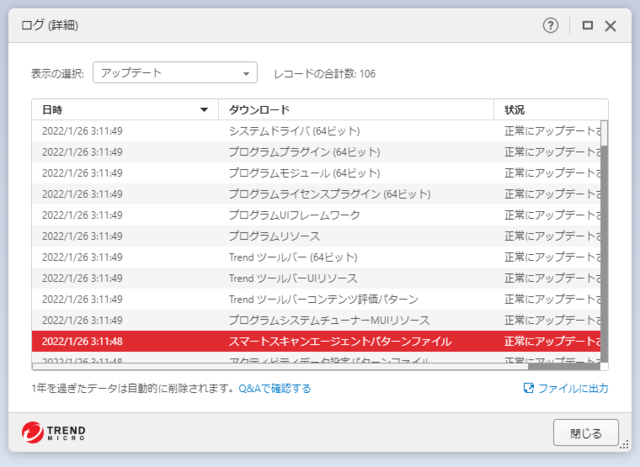Select the プログラムリソース row
Viewport: 640px width, 467px height.
pyautogui.click(x=316, y=236)
